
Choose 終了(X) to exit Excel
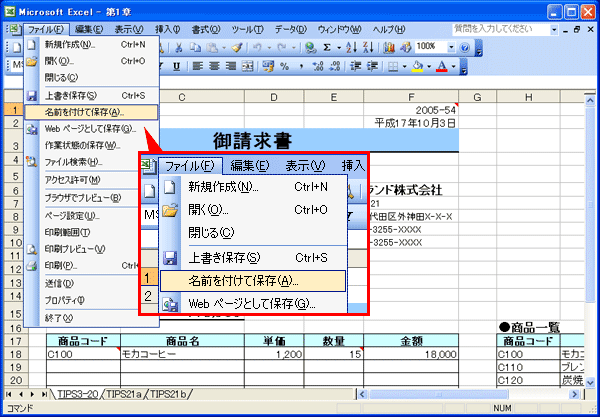[x=91, y=318]
